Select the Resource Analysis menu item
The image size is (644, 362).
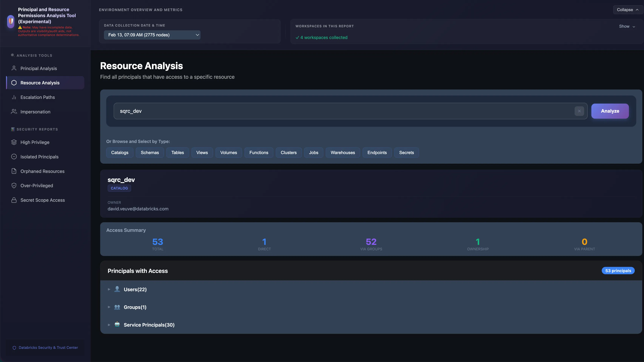click(x=40, y=83)
